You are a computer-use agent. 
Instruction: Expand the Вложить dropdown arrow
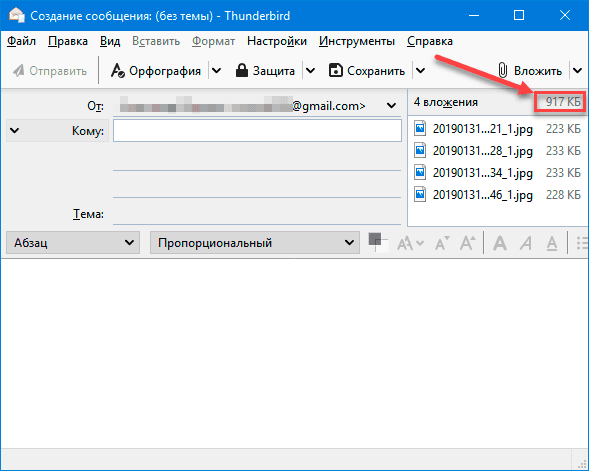click(577, 71)
